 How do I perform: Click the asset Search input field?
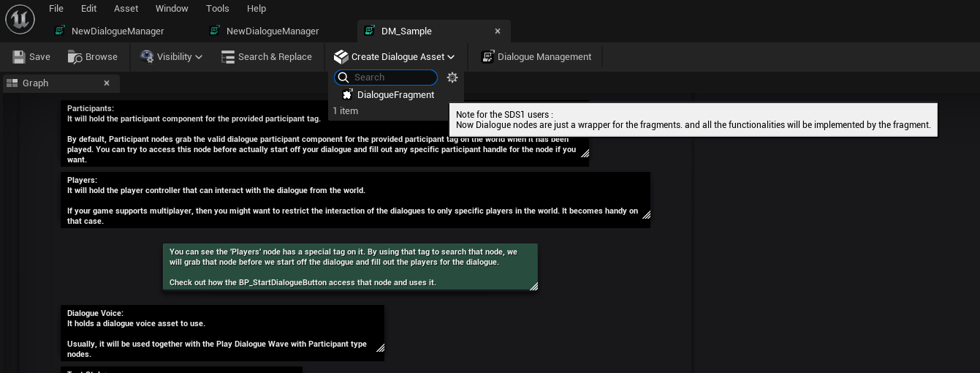392,78
